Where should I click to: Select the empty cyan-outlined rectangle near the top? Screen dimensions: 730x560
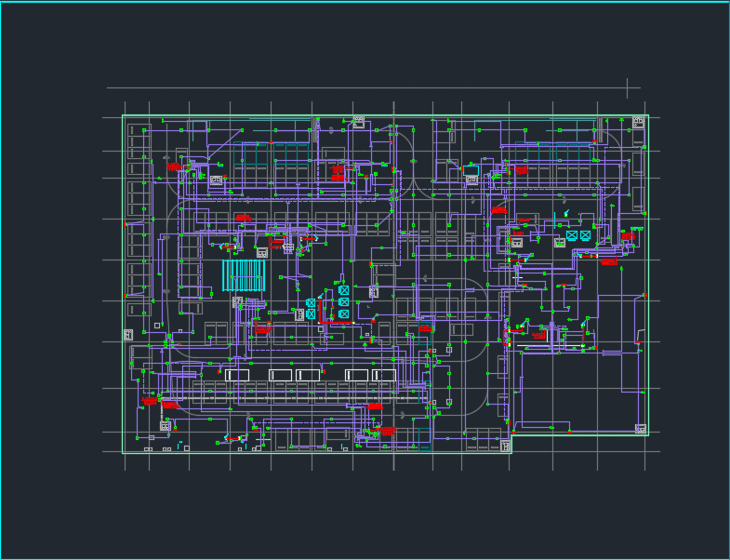[x=471, y=170]
